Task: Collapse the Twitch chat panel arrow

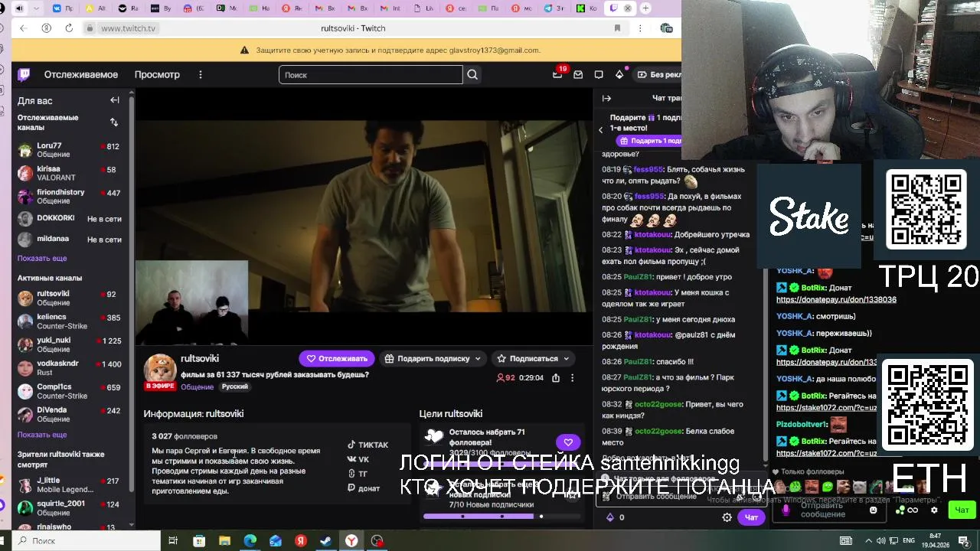Action: tap(606, 98)
